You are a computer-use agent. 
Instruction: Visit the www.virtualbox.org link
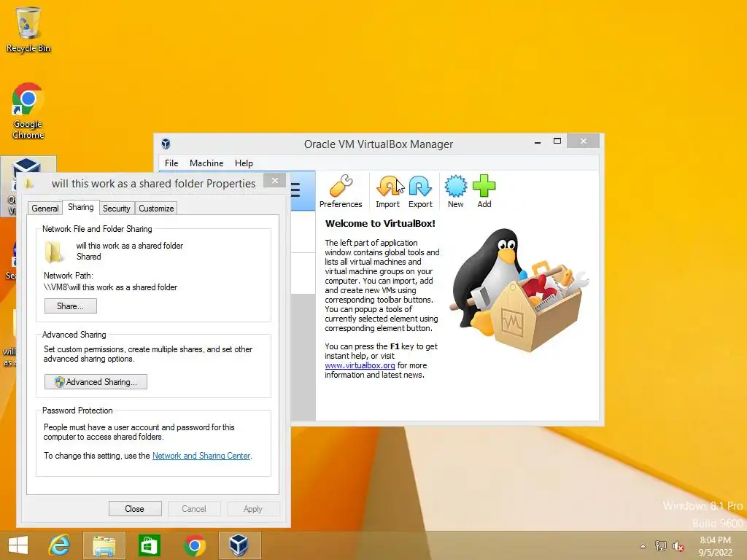tap(360, 365)
